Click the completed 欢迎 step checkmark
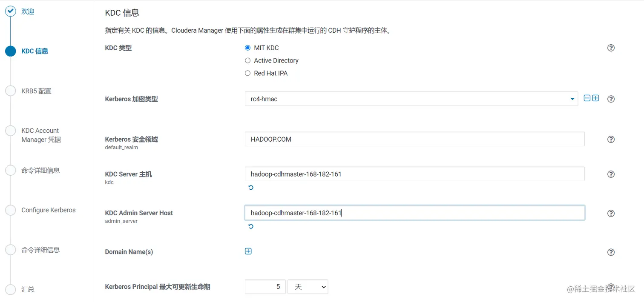The width and height of the screenshot is (644, 302). click(x=10, y=11)
